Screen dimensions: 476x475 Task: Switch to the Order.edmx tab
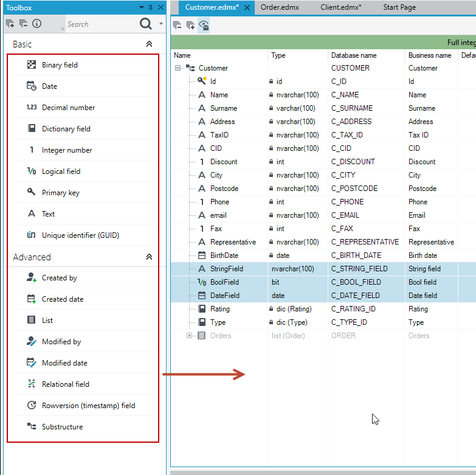[x=280, y=7]
